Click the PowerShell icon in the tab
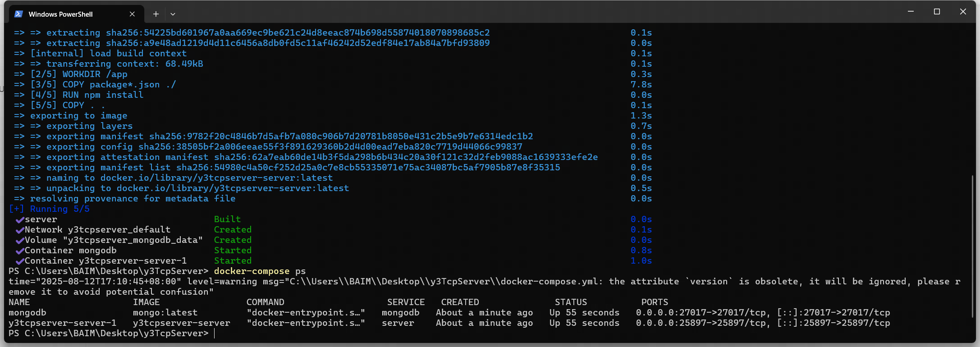980x347 pixels. pos(18,14)
